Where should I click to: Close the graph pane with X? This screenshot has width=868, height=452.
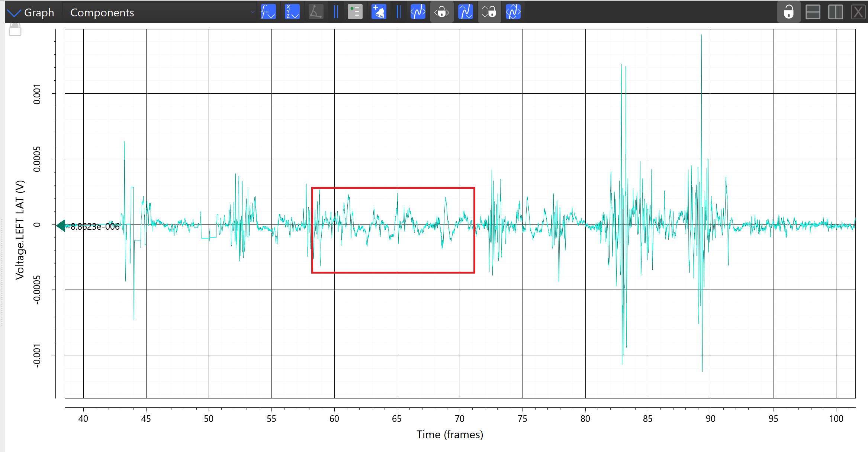point(858,12)
